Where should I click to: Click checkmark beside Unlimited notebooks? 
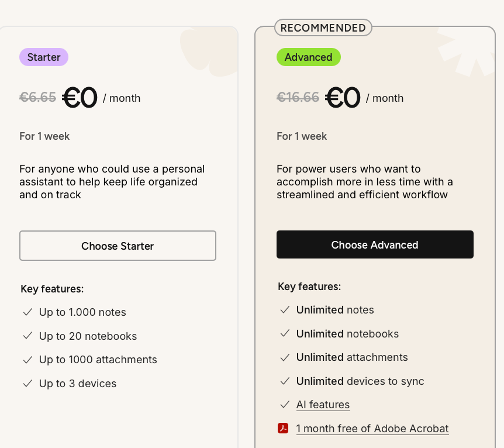(285, 333)
